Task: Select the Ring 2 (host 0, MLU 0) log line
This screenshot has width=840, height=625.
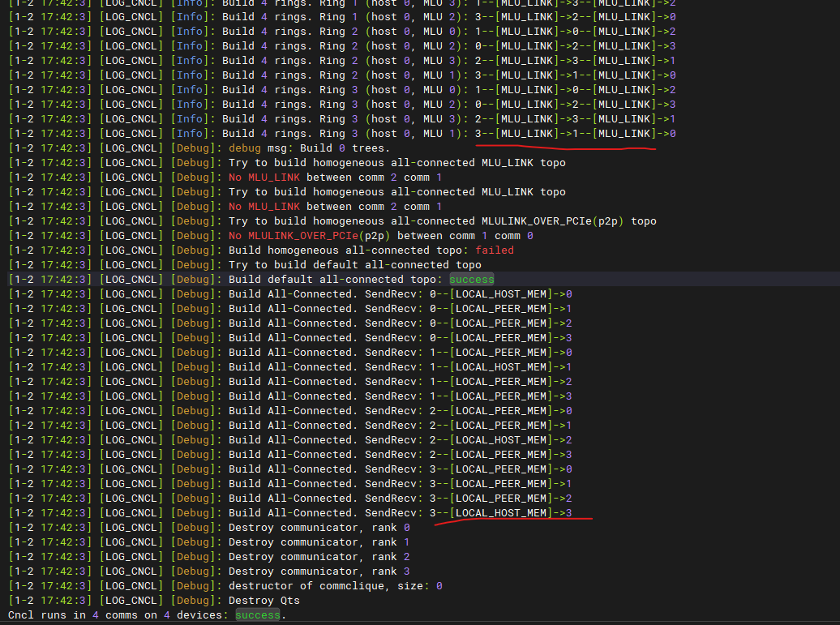Action: point(342,32)
